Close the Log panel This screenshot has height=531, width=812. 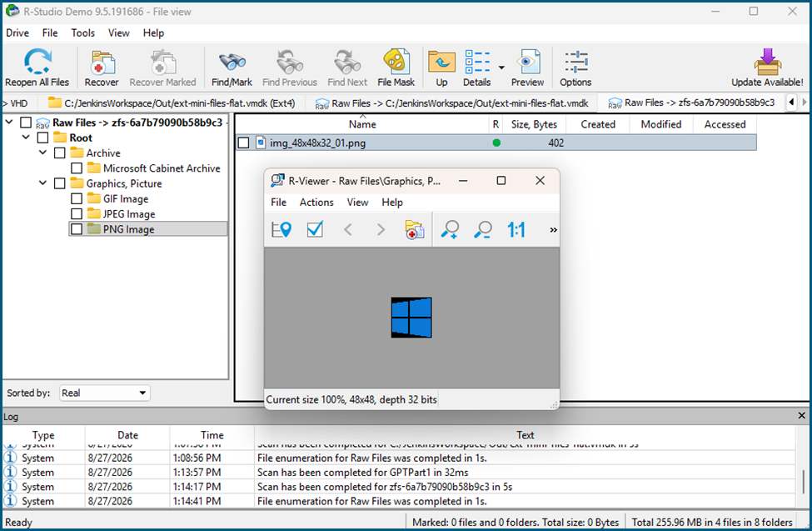pos(802,416)
